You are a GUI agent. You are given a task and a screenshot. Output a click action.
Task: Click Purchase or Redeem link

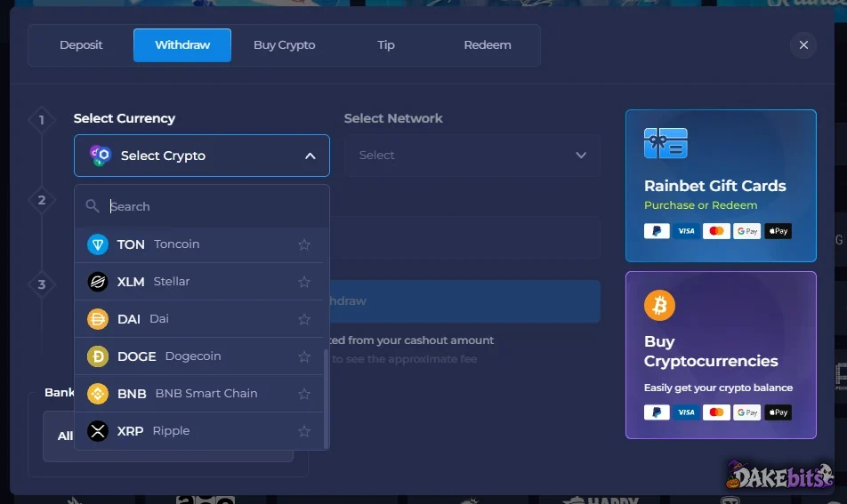[x=700, y=205]
